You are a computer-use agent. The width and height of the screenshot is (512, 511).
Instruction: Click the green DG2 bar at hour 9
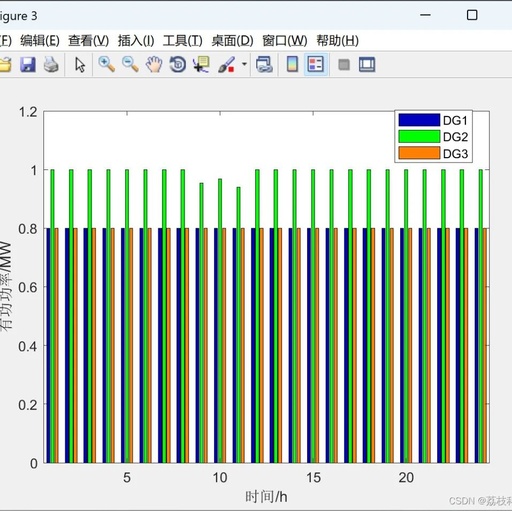pos(201,323)
